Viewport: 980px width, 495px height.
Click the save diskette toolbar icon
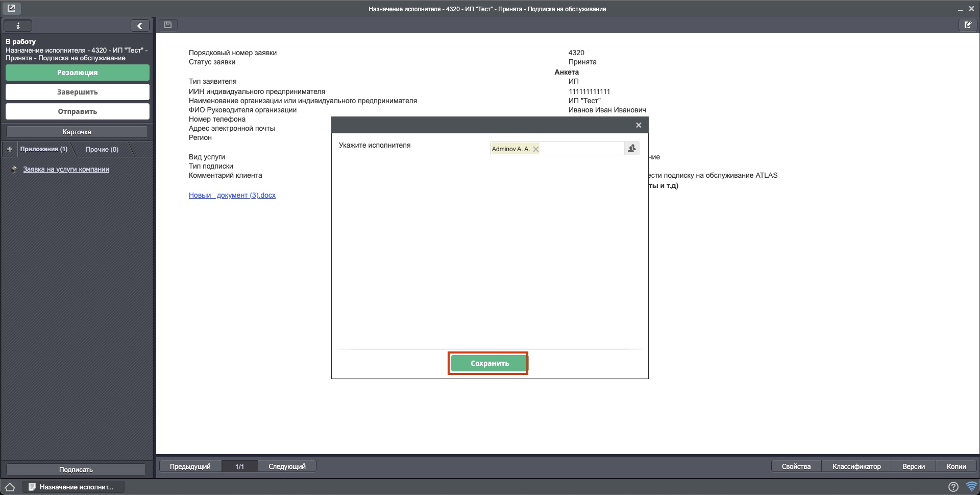168,25
